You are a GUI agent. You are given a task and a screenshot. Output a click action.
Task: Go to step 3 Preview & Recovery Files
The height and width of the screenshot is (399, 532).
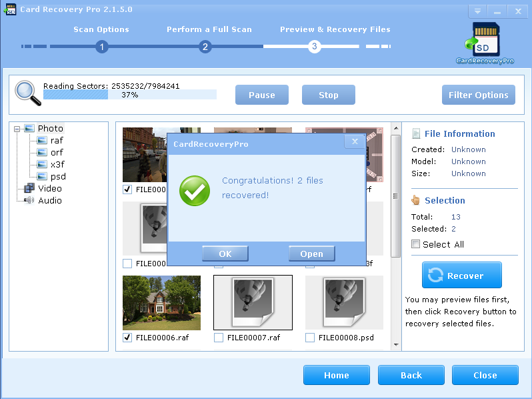click(314, 46)
